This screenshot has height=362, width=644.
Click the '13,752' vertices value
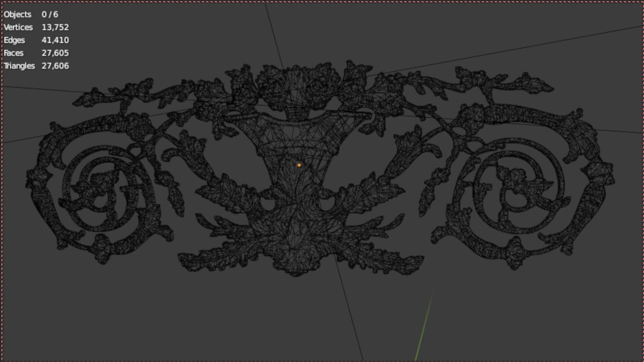click(x=55, y=27)
